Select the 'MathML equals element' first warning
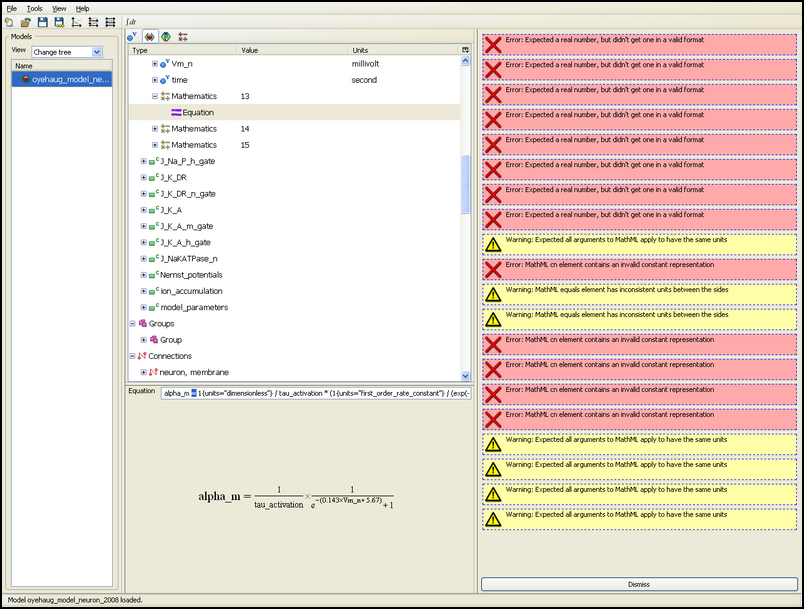Image resolution: width=804 pixels, height=609 pixels. (x=639, y=295)
